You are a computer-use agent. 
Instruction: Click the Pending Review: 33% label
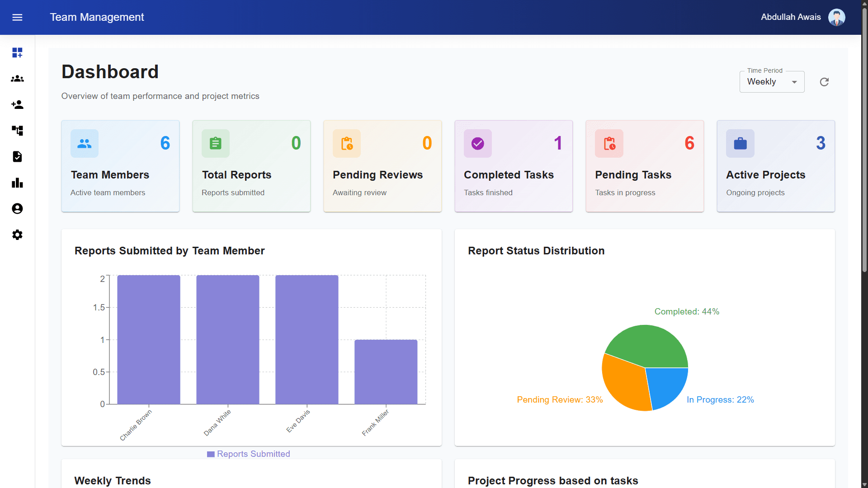tap(560, 400)
